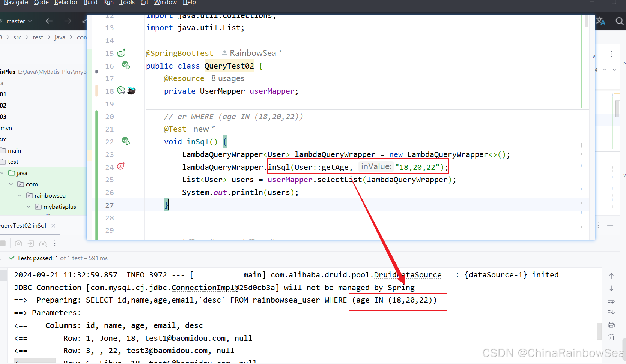The height and width of the screenshot is (364, 626).
Task: Collapse the com package chevron
Action: tap(11, 184)
